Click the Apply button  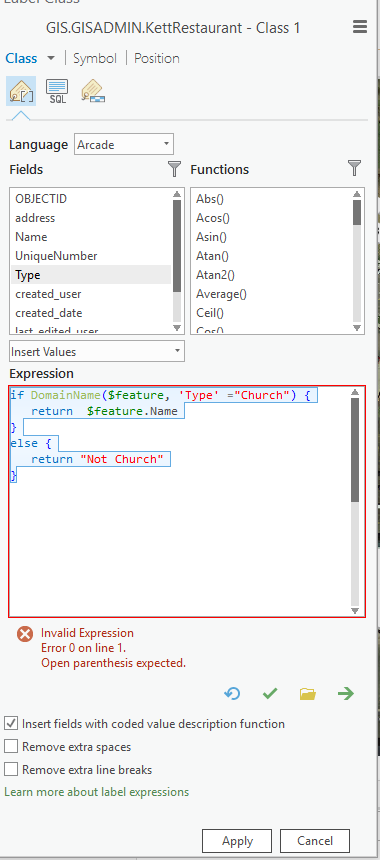coord(237,841)
